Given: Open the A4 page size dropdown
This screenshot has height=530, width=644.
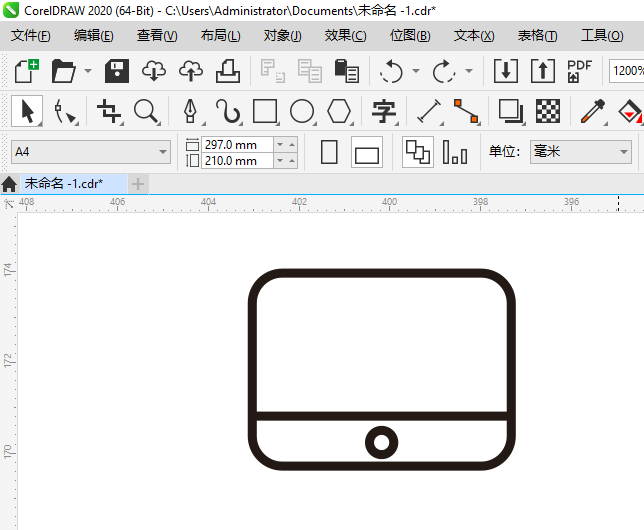Looking at the screenshot, I should point(91,152).
